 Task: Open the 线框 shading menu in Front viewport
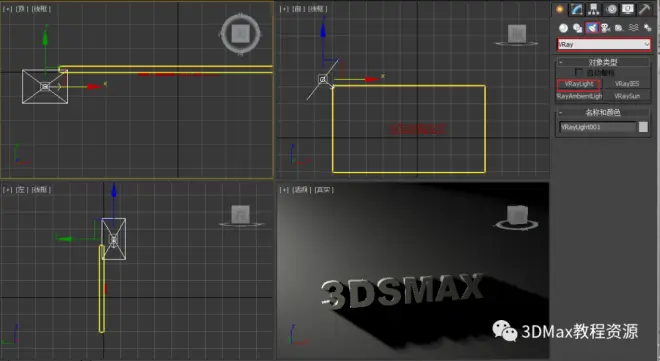click(318, 8)
